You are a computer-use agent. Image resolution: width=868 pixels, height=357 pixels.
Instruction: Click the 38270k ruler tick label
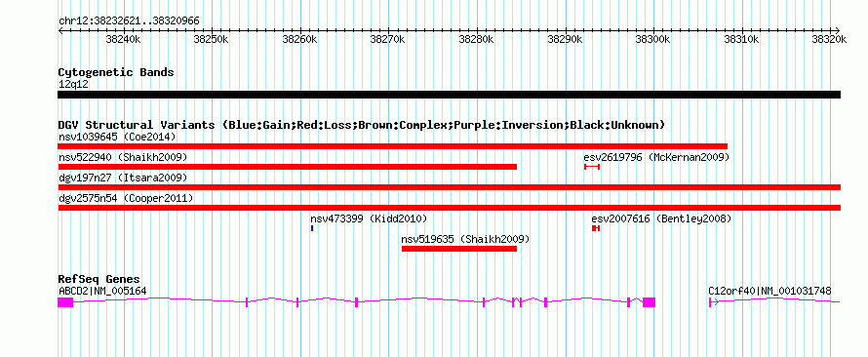(388, 40)
